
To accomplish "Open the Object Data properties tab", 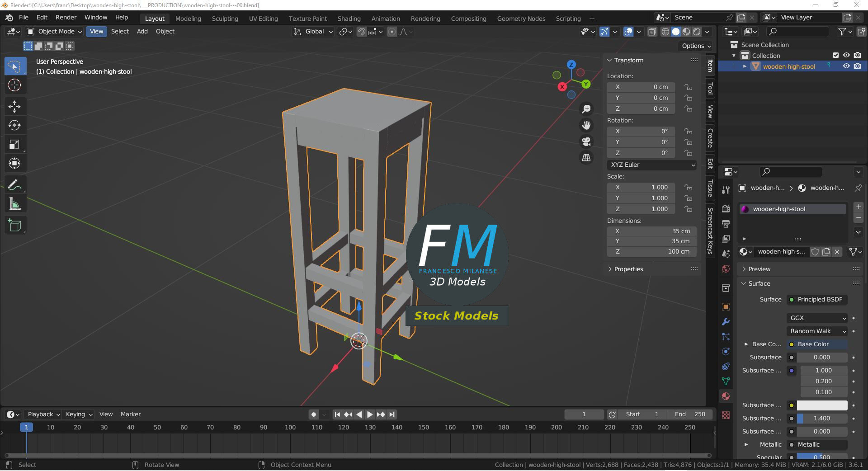I will pyautogui.click(x=726, y=381).
